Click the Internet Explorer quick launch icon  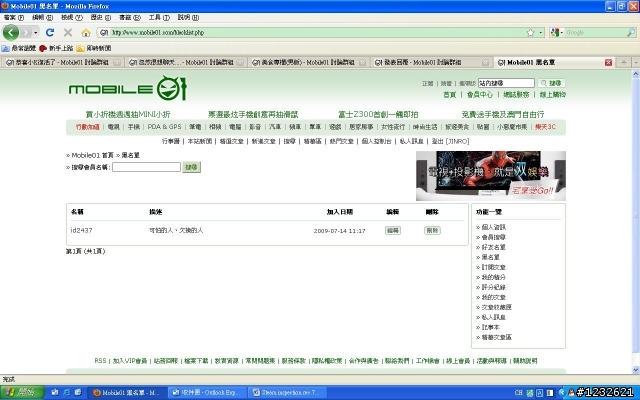tap(66, 393)
